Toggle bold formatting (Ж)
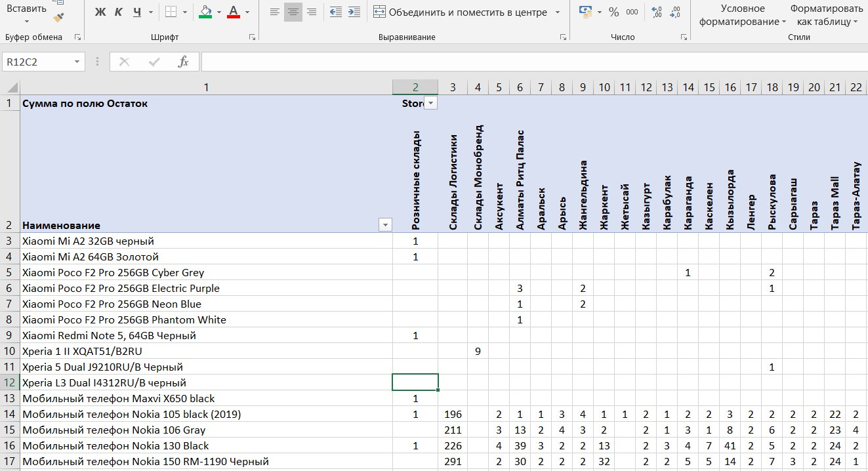 [x=100, y=12]
